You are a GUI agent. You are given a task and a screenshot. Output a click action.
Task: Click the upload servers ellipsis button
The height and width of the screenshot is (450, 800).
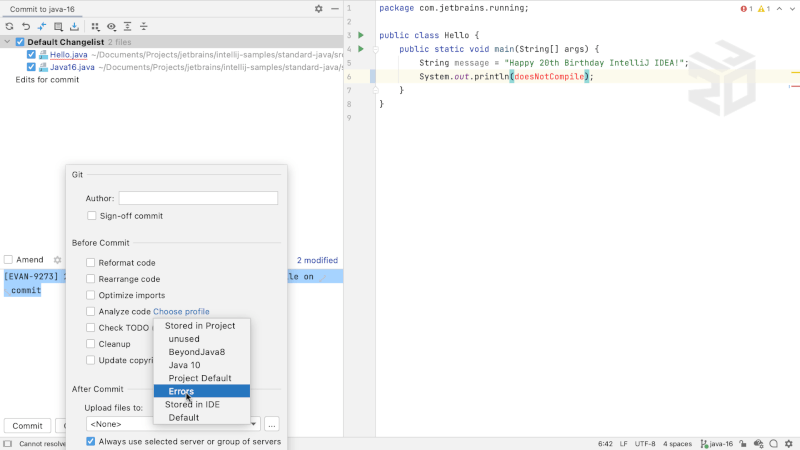point(271,424)
